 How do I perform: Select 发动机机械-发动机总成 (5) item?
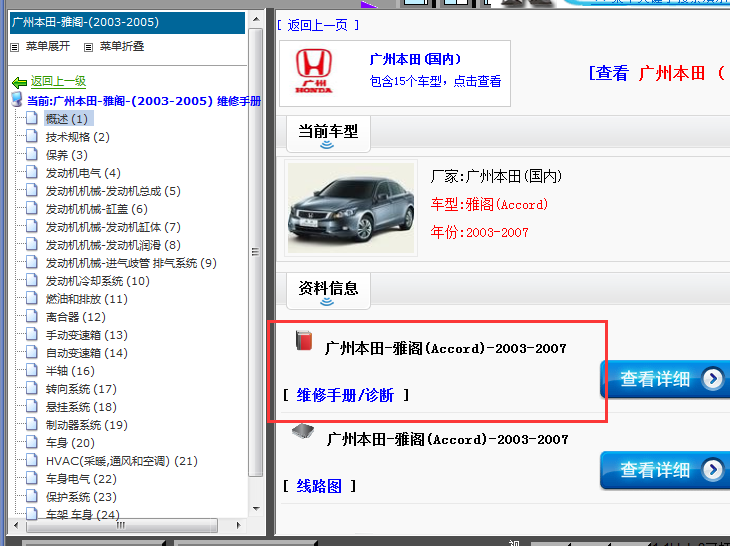113,191
